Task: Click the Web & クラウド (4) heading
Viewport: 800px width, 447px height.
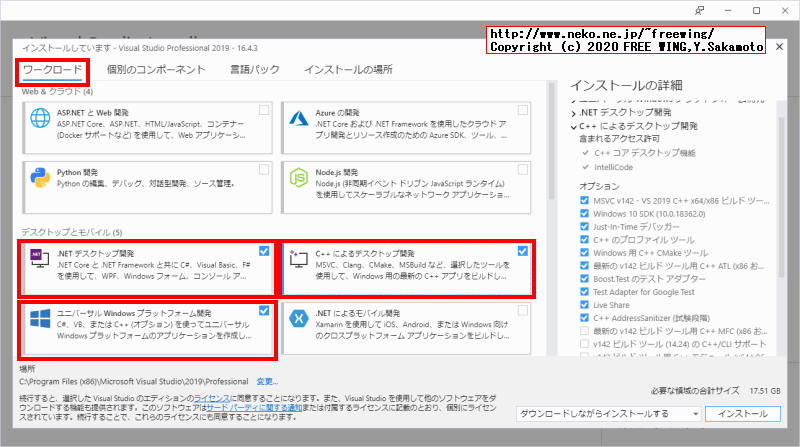Action: click(57, 92)
